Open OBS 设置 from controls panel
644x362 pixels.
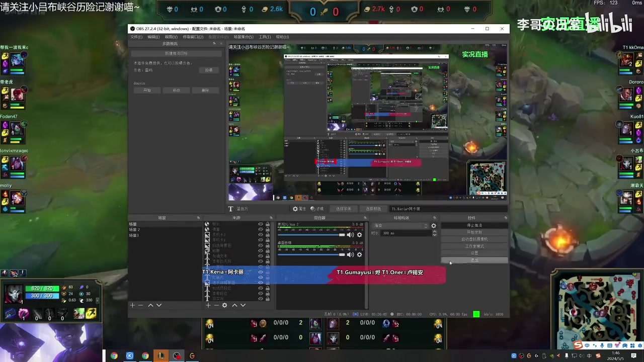[474, 253]
